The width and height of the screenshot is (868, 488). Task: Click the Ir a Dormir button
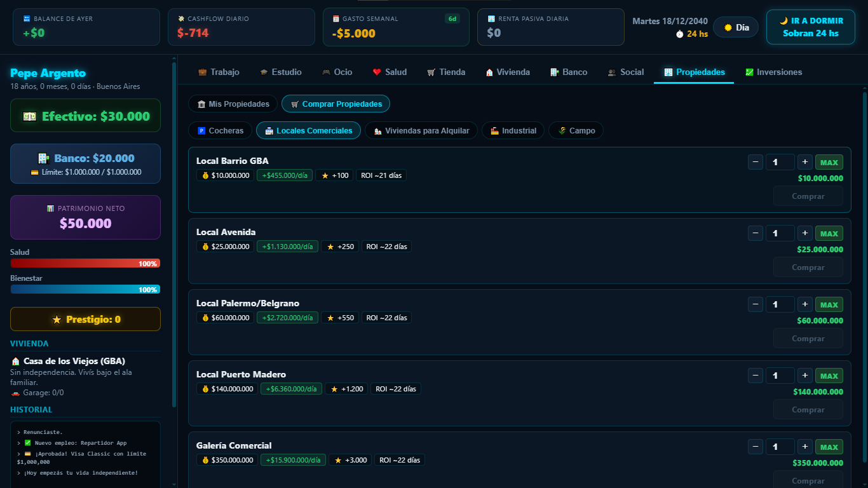810,27
